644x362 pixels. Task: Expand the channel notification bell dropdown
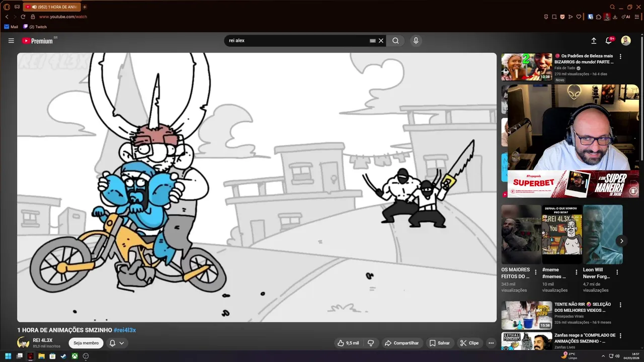click(x=117, y=343)
